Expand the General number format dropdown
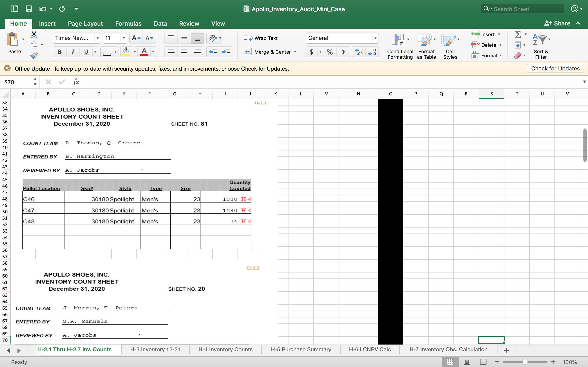Viewport: 588px width, 367px height. pyautogui.click(x=375, y=38)
